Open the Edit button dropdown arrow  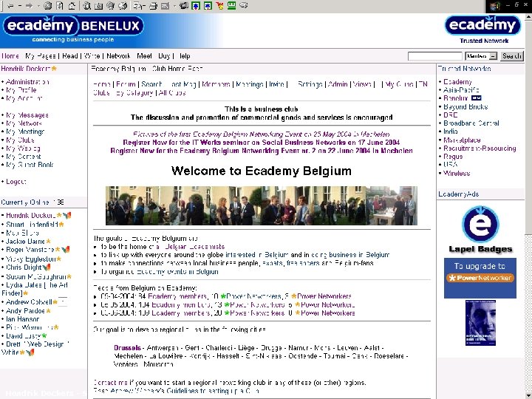coord(174,6)
